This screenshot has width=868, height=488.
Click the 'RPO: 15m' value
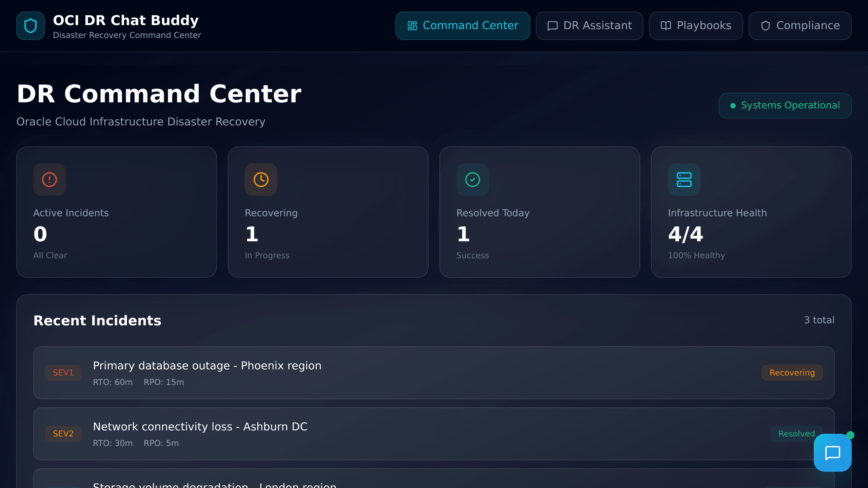click(x=164, y=382)
